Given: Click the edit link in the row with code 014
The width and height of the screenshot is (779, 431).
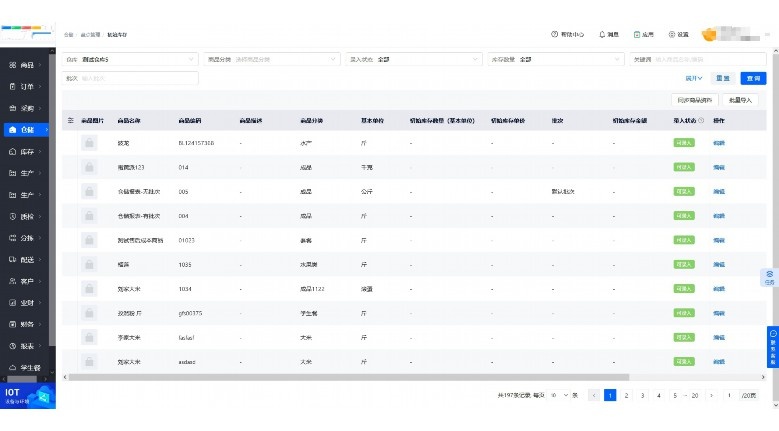Looking at the screenshot, I should pos(719,167).
